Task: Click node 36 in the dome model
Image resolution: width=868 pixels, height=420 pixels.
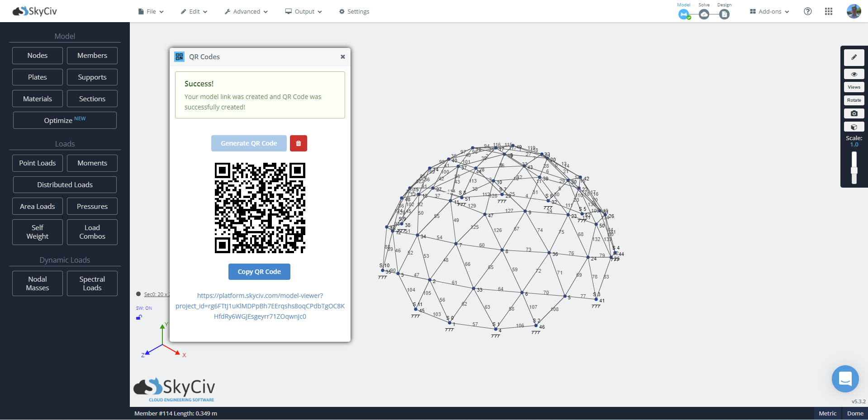Action: [x=549, y=253]
